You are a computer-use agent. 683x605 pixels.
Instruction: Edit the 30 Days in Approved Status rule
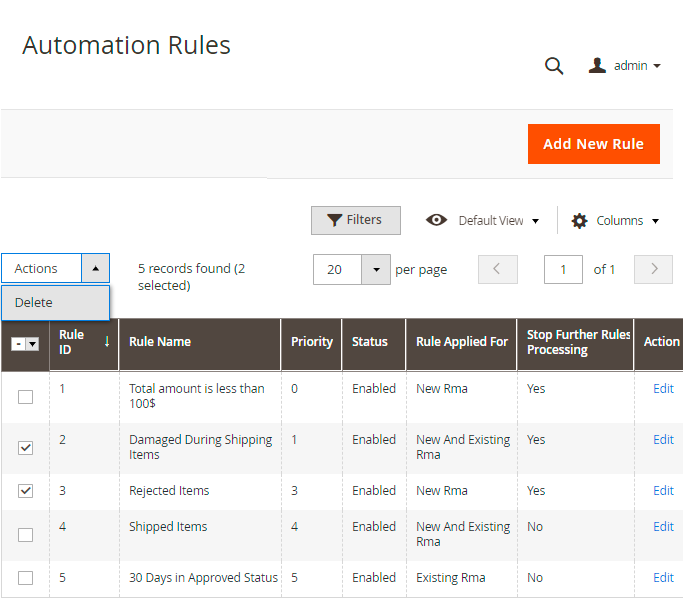click(x=663, y=577)
